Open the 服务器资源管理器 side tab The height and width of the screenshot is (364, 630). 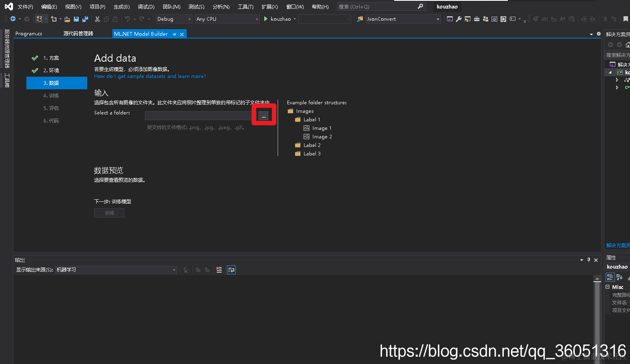point(7,49)
